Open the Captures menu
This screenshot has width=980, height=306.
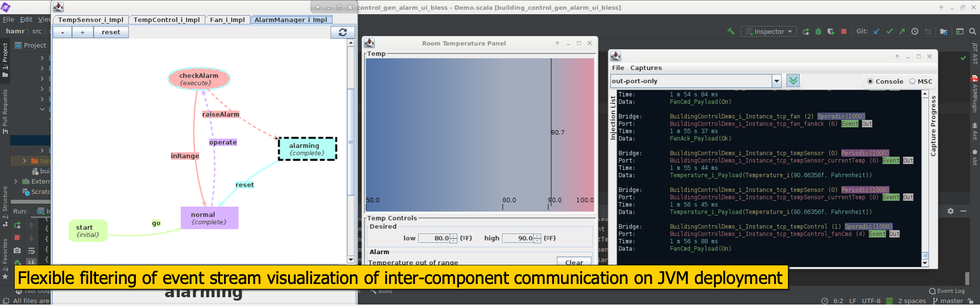coord(646,68)
